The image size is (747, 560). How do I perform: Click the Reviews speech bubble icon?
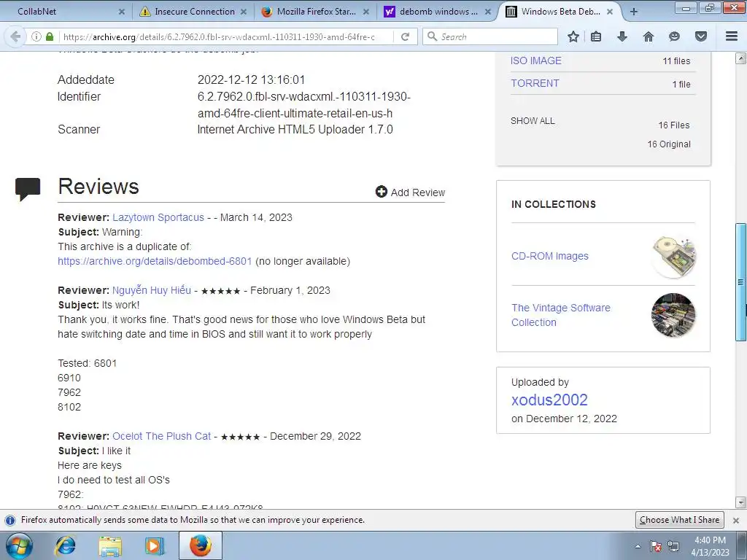point(28,189)
